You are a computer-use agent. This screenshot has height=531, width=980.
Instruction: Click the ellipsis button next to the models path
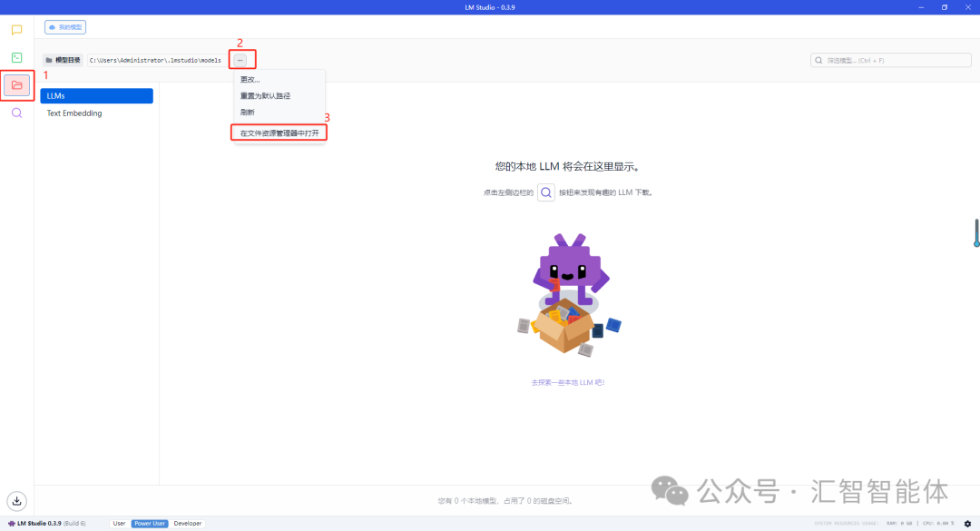[x=240, y=60]
